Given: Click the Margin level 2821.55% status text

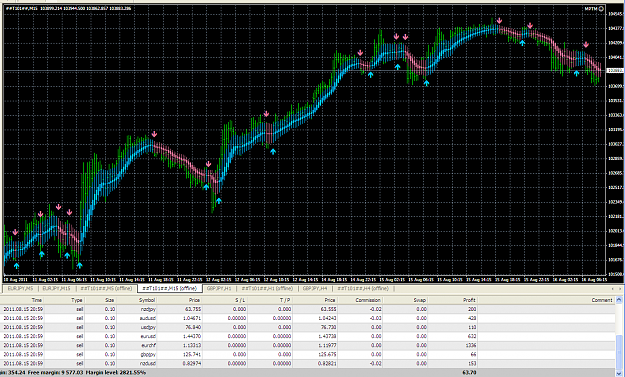Looking at the screenshot, I should coord(116,373).
